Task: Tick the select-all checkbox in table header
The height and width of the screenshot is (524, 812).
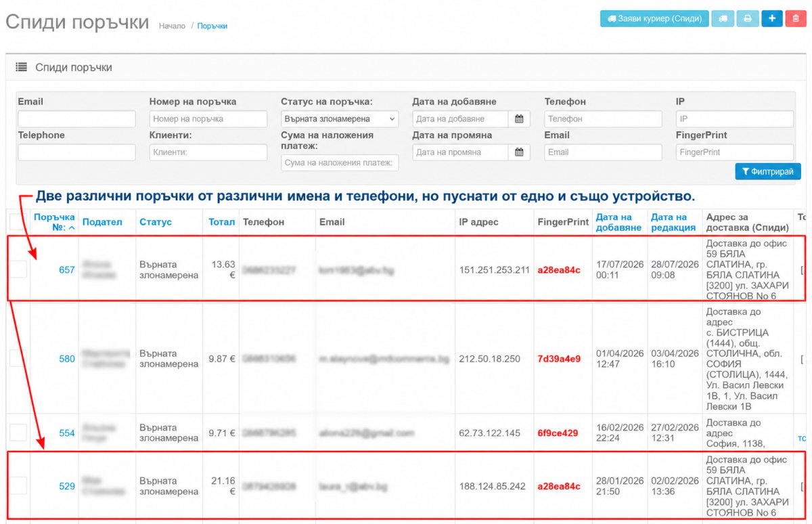Action: 18,222
